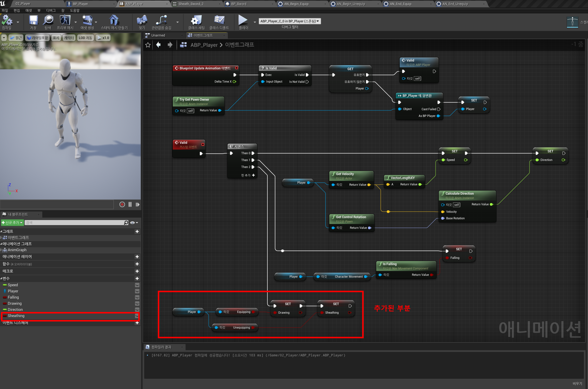Open the 편집 menu
Image resolution: width=588 pixels, height=389 pixels.
coord(17,10)
